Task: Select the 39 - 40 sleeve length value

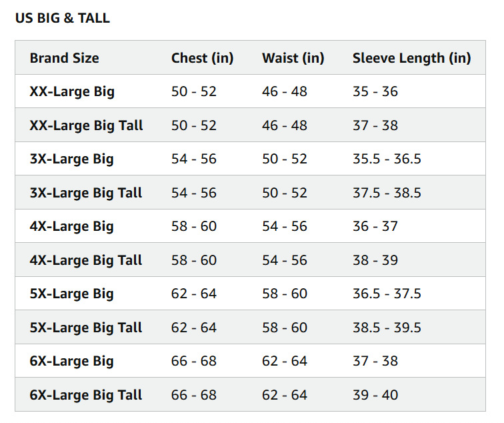Action: [375, 395]
